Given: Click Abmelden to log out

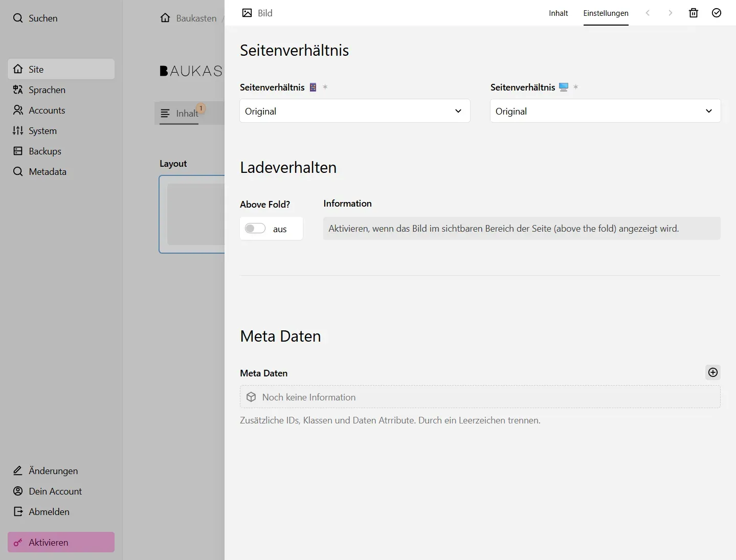Looking at the screenshot, I should tap(49, 511).
